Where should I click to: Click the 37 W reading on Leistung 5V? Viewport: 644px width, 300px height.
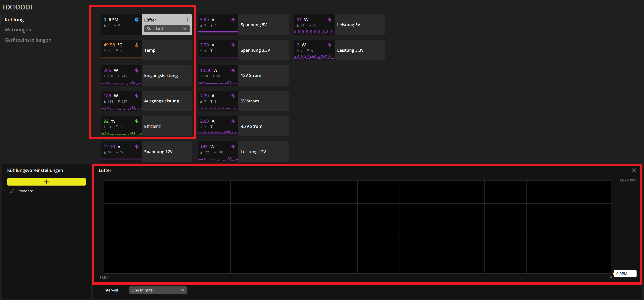(302, 20)
